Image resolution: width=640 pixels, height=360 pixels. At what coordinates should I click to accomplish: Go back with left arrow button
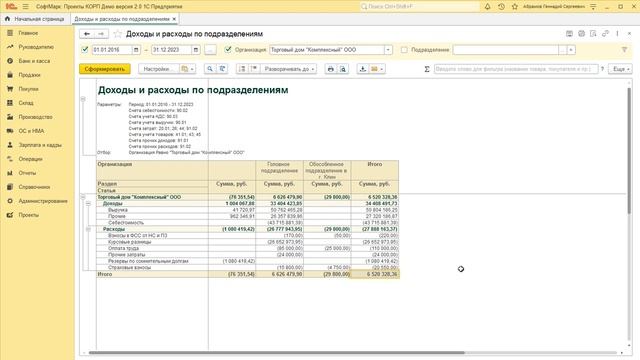(87, 34)
